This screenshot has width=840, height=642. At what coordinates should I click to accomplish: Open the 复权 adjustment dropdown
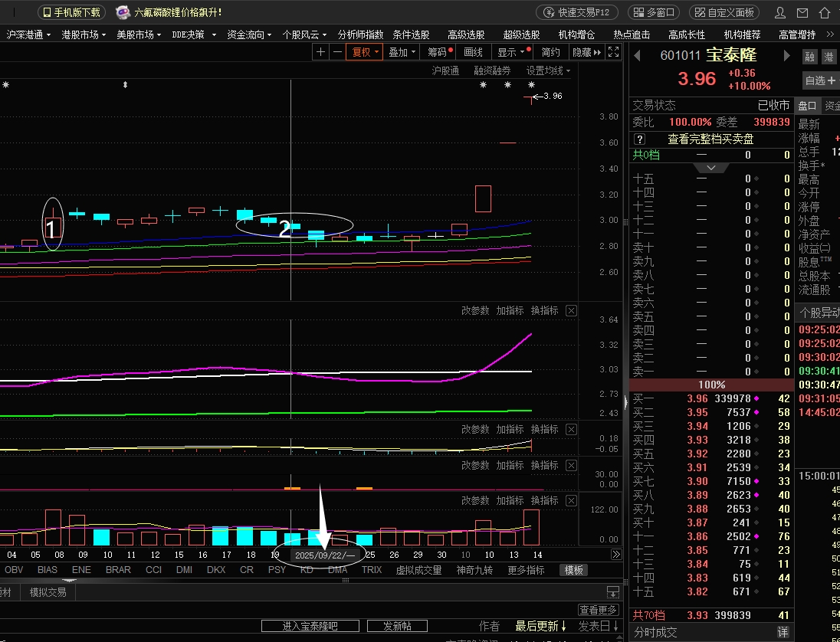tap(364, 52)
